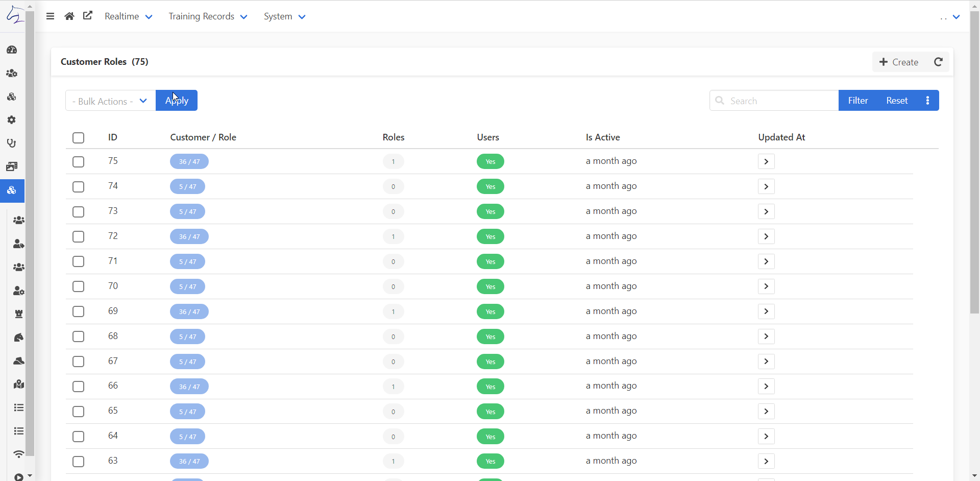The width and height of the screenshot is (980, 481).
Task: Check the select-all checkbox in table header
Action: click(x=78, y=137)
